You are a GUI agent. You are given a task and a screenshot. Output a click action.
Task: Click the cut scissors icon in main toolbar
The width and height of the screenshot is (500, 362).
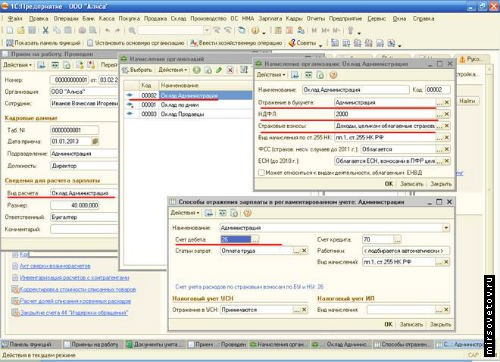(45, 30)
